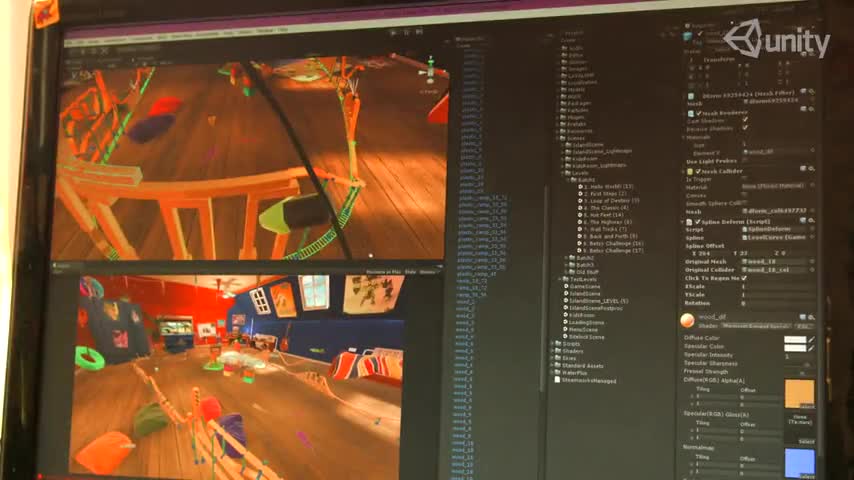This screenshot has height=480, width=854.
Task: Open the material Shader dropdown
Action: (756, 326)
